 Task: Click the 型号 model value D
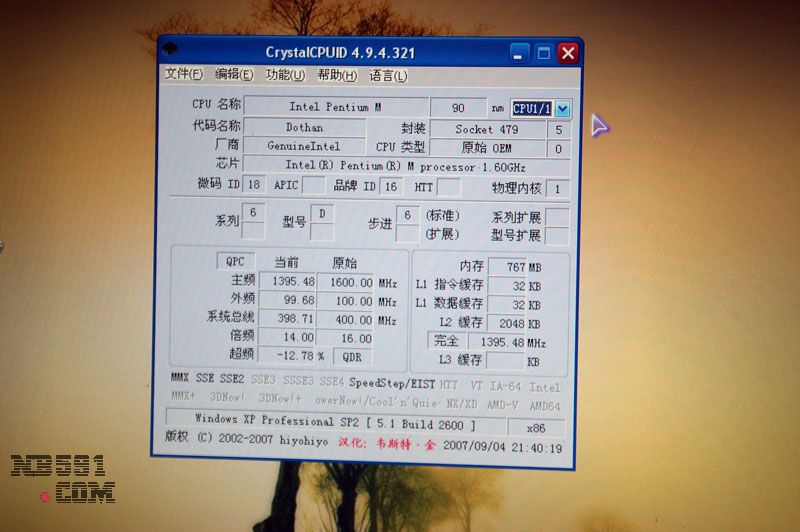[x=322, y=213]
